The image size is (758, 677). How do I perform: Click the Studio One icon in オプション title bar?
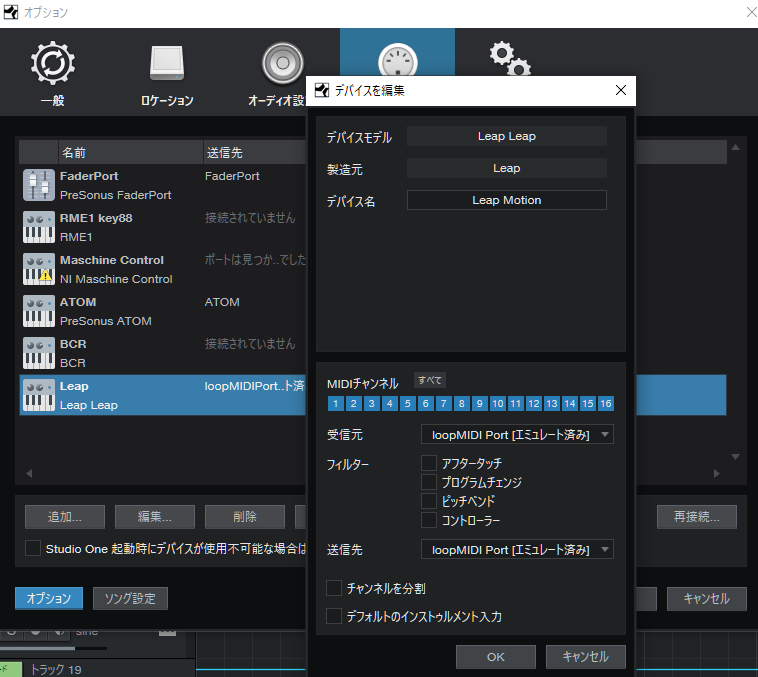(11, 12)
